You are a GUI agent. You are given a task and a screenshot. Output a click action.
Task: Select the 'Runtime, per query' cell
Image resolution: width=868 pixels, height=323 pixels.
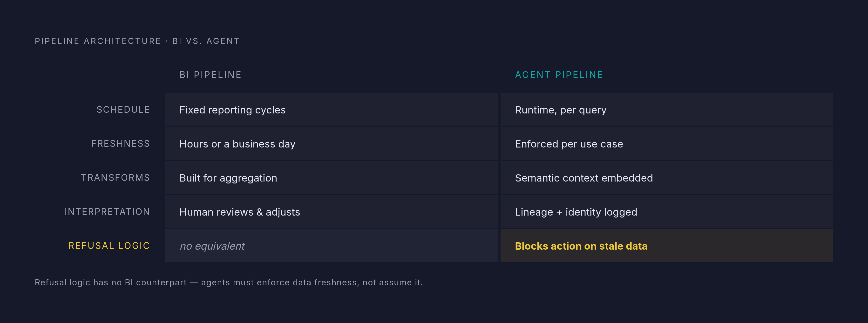click(667, 110)
